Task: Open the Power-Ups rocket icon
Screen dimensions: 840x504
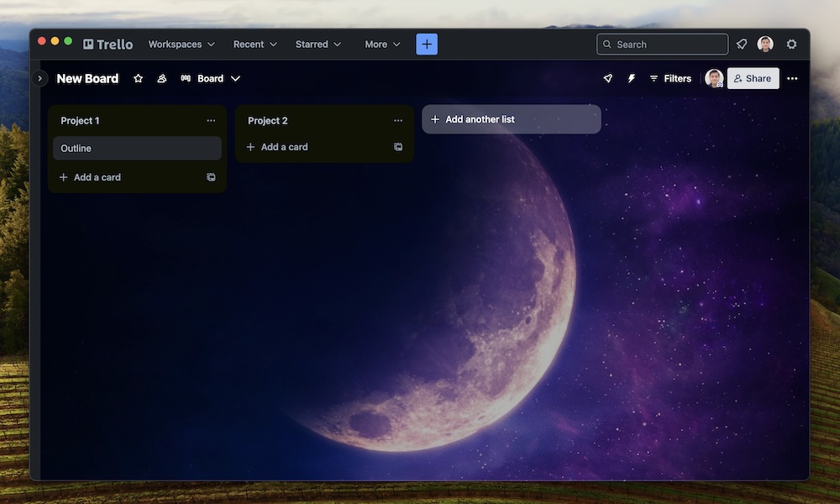Action: coord(608,78)
